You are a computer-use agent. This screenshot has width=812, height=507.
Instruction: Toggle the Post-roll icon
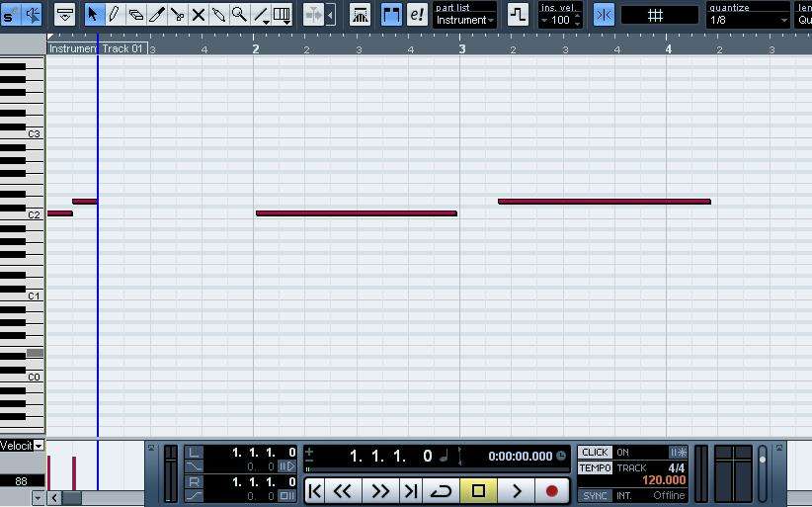tap(286, 496)
